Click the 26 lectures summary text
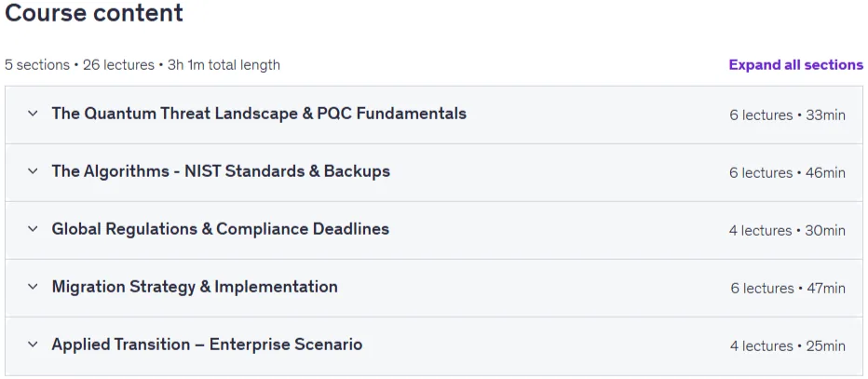This screenshot has width=868, height=379. (x=118, y=65)
